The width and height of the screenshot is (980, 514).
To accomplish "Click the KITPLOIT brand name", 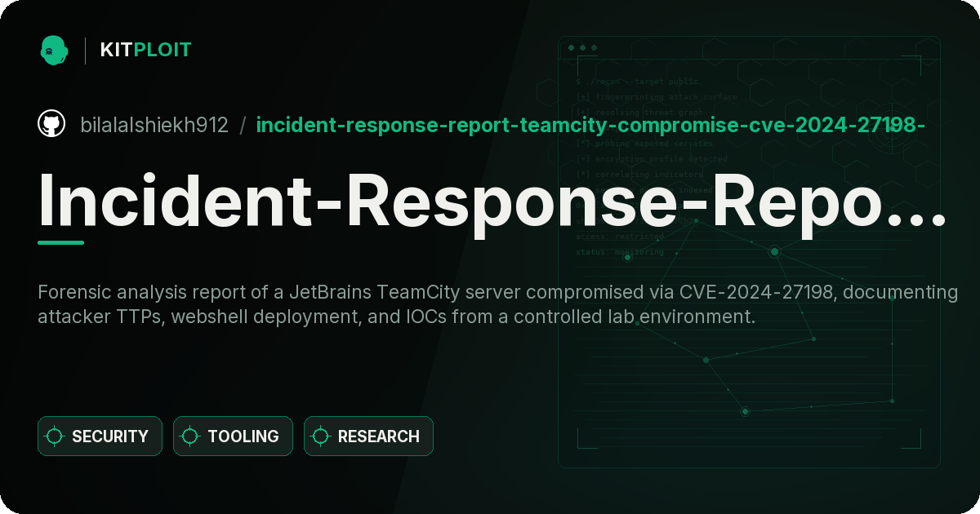I will [145, 50].
